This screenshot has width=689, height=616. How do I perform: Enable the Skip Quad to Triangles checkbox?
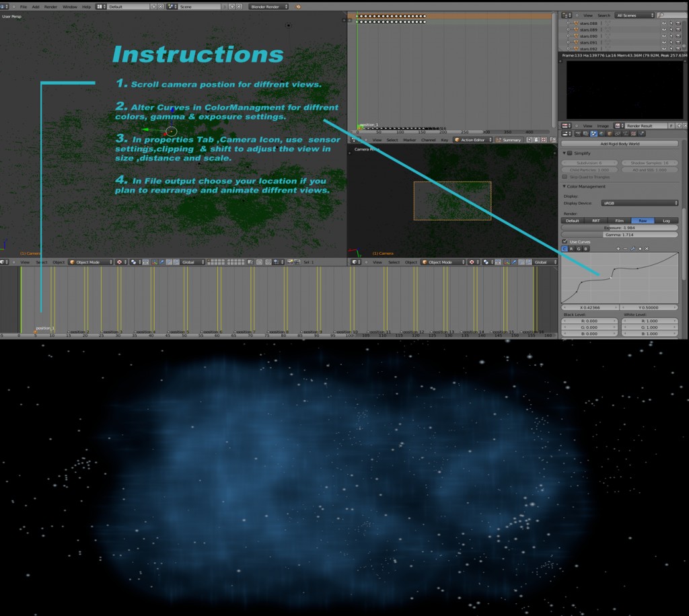[565, 177]
